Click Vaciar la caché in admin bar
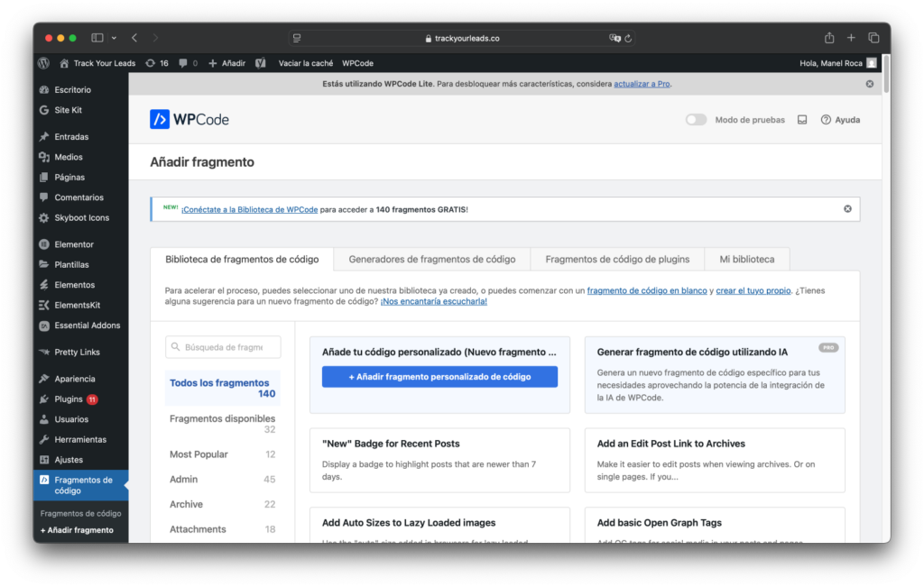The width and height of the screenshot is (924, 587). coord(305,63)
